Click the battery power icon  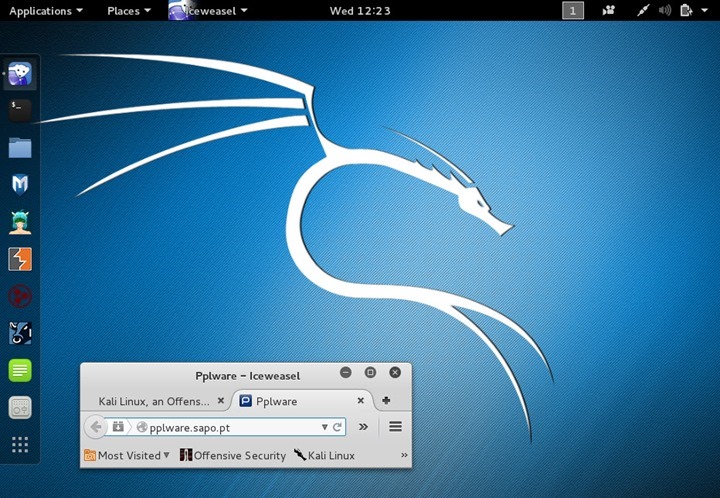686,11
